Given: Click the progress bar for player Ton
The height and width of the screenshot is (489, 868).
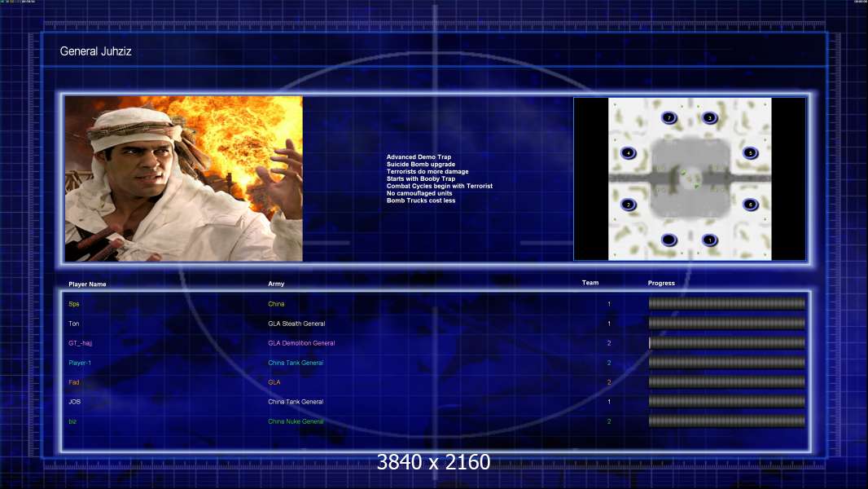Looking at the screenshot, I should pyautogui.click(x=727, y=324).
